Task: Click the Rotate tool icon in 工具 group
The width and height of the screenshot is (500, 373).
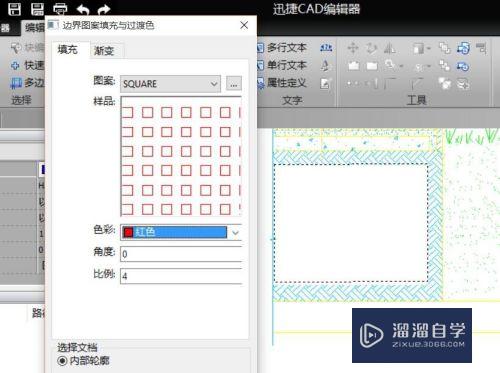Action: 371,48
